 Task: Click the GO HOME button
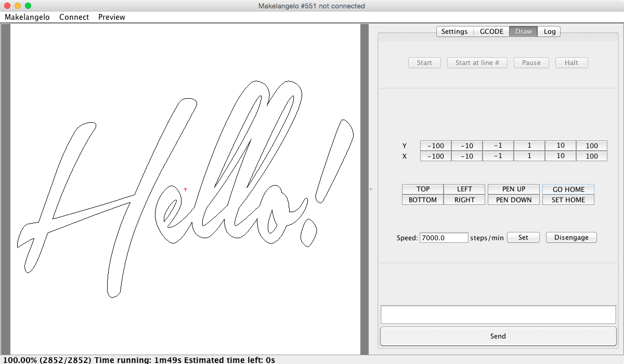click(x=568, y=189)
